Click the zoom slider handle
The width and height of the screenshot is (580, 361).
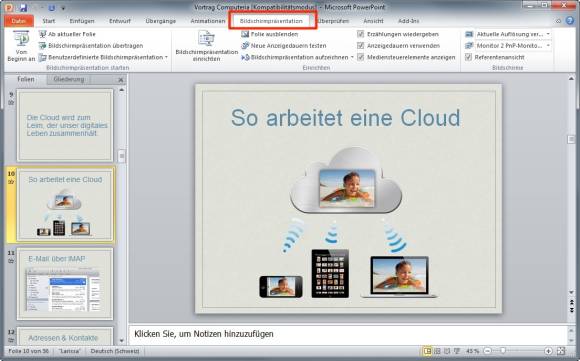pos(502,351)
